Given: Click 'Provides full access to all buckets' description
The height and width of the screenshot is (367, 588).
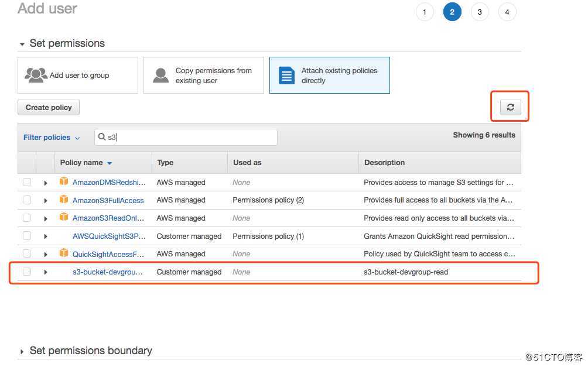Looking at the screenshot, I should click(438, 200).
